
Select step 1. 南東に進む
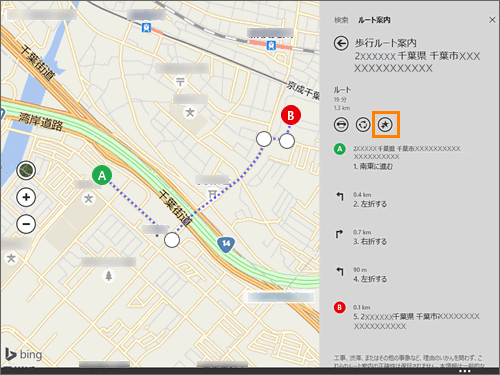click(x=373, y=166)
